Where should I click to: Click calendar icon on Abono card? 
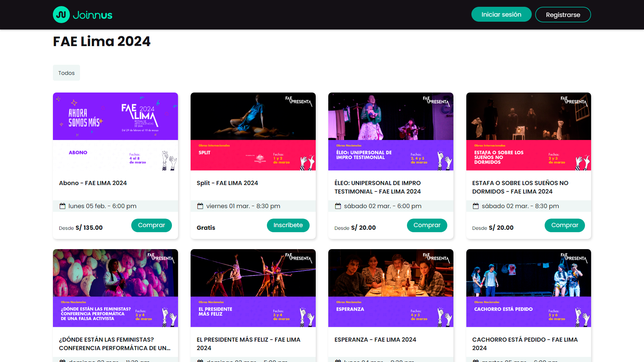(62, 206)
